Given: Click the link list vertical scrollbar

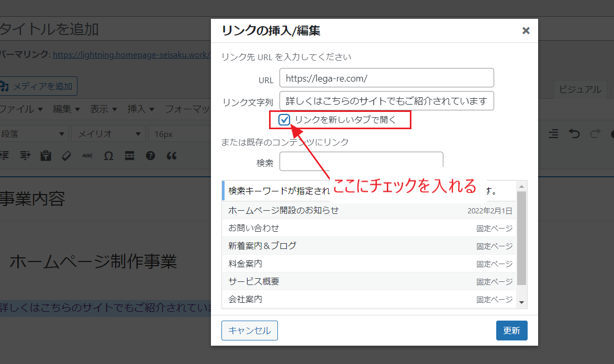Looking at the screenshot, I should click(x=521, y=238).
